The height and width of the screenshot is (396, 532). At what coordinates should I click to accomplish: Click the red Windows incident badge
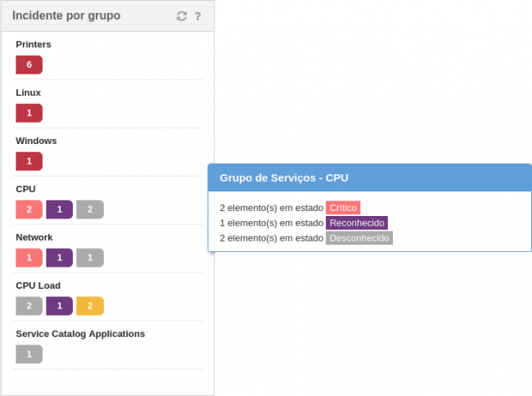pyautogui.click(x=29, y=161)
